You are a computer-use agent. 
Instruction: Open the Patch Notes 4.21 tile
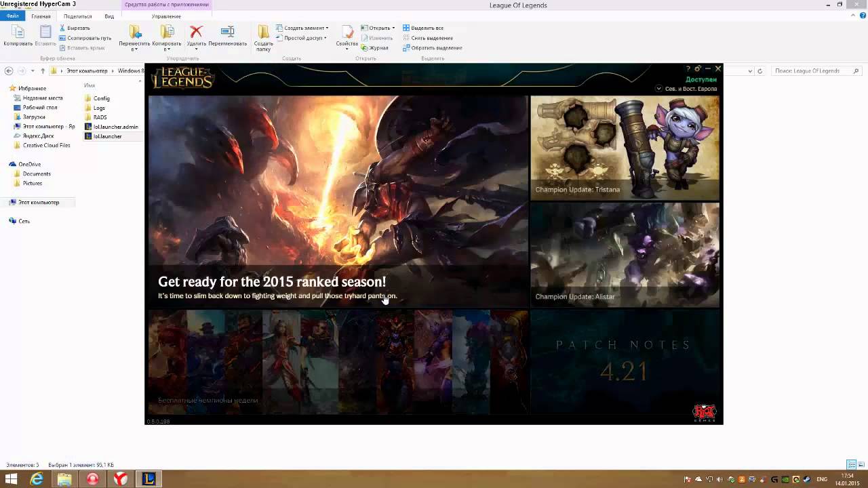click(x=625, y=362)
